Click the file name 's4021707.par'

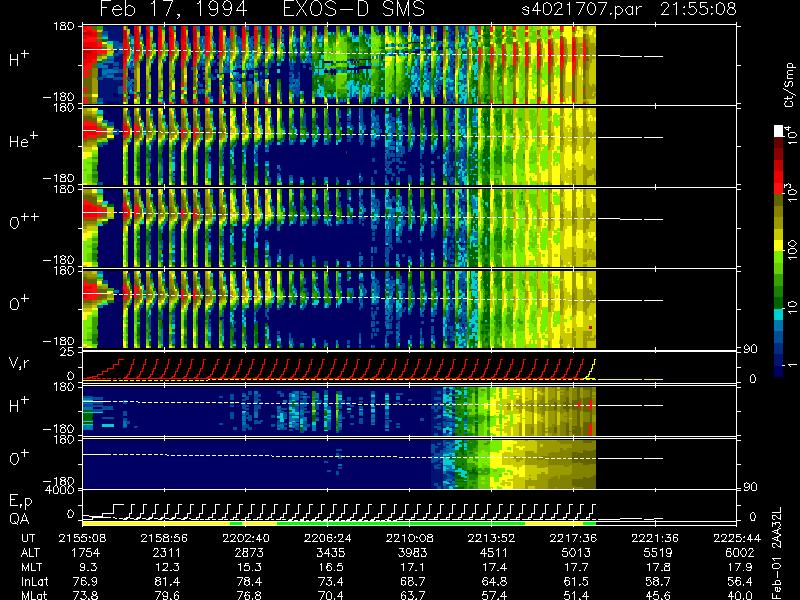pos(582,10)
